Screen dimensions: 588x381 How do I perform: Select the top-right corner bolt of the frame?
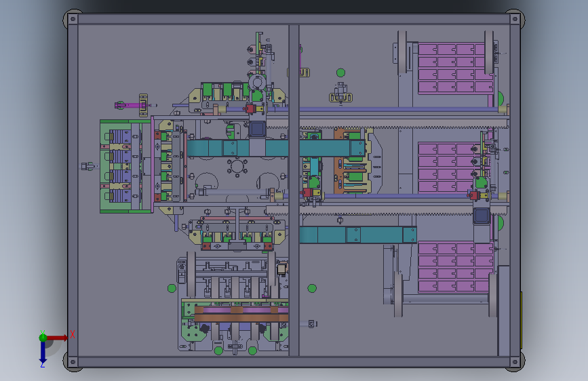tap(515, 19)
